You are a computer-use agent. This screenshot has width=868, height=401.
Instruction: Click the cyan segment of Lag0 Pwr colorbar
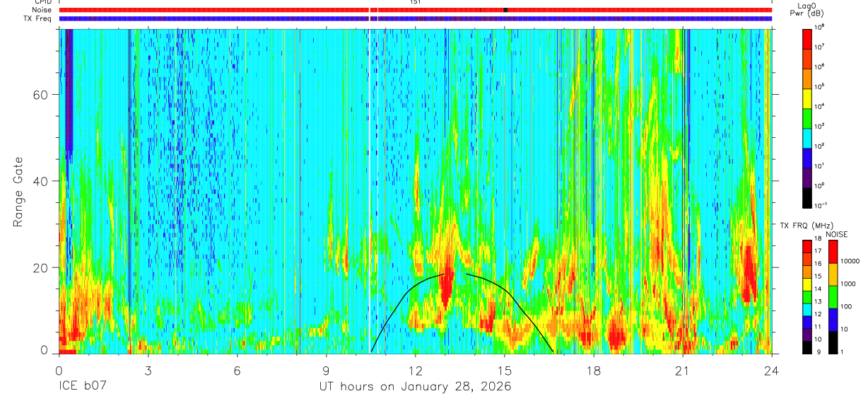click(807, 137)
